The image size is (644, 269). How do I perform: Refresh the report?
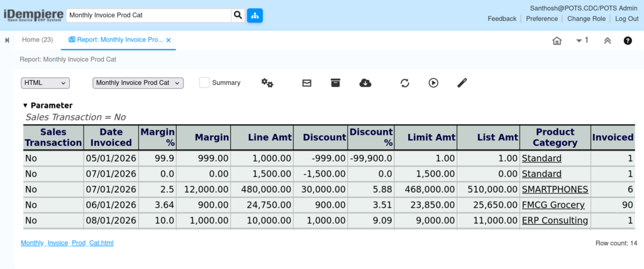pos(405,83)
